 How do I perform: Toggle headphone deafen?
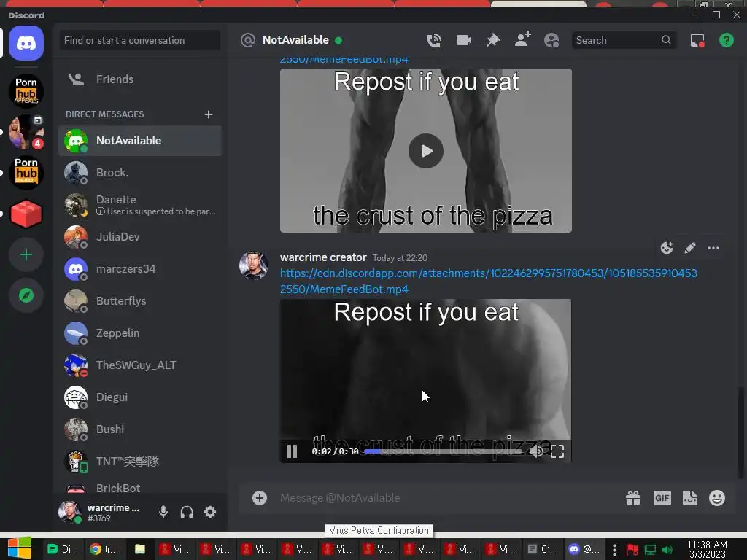point(187,512)
